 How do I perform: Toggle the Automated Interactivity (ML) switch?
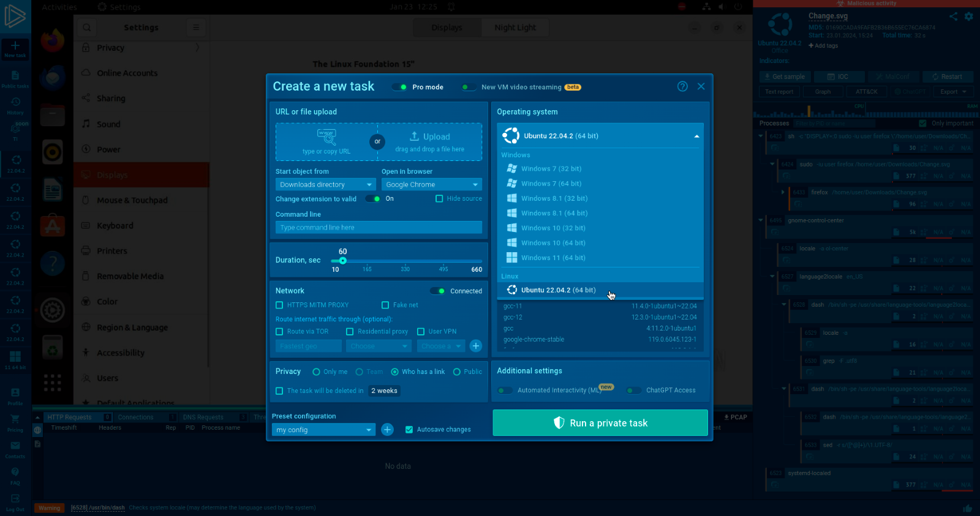(x=505, y=391)
